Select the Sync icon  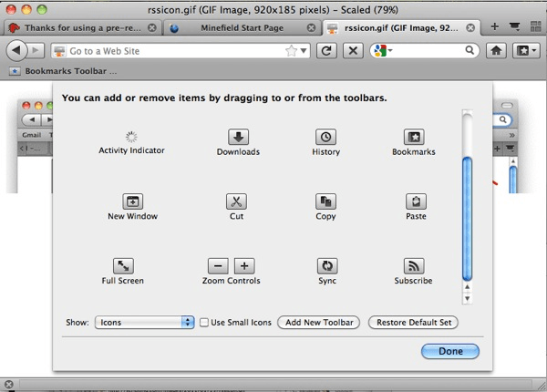click(326, 266)
